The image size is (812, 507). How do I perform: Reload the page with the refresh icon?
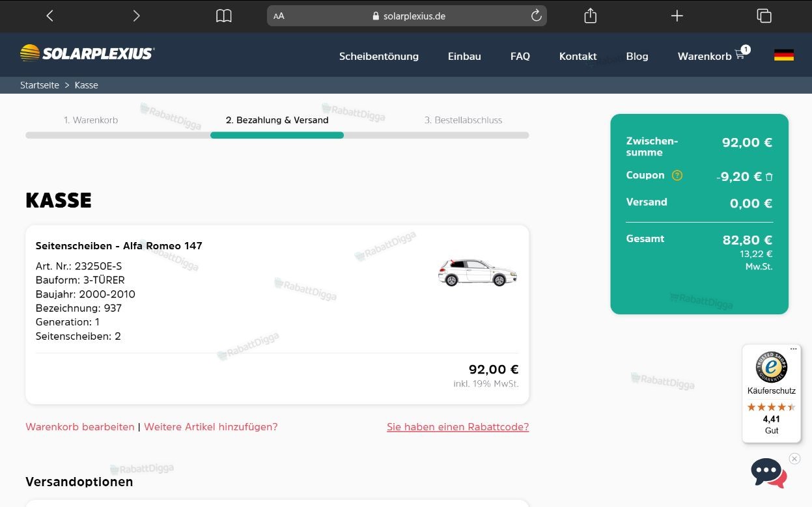point(537,16)
